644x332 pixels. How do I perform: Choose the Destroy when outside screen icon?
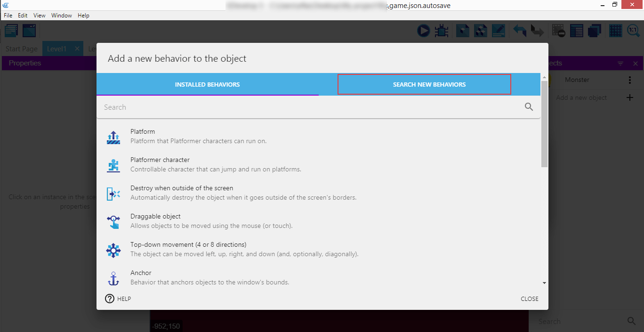113,194
